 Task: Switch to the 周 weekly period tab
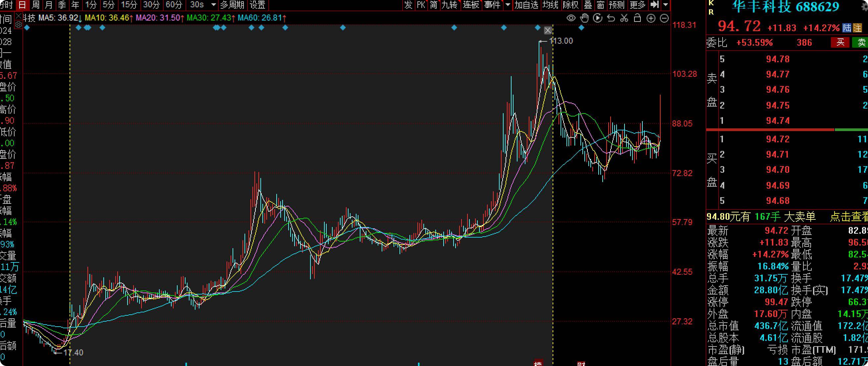point(35,5)
